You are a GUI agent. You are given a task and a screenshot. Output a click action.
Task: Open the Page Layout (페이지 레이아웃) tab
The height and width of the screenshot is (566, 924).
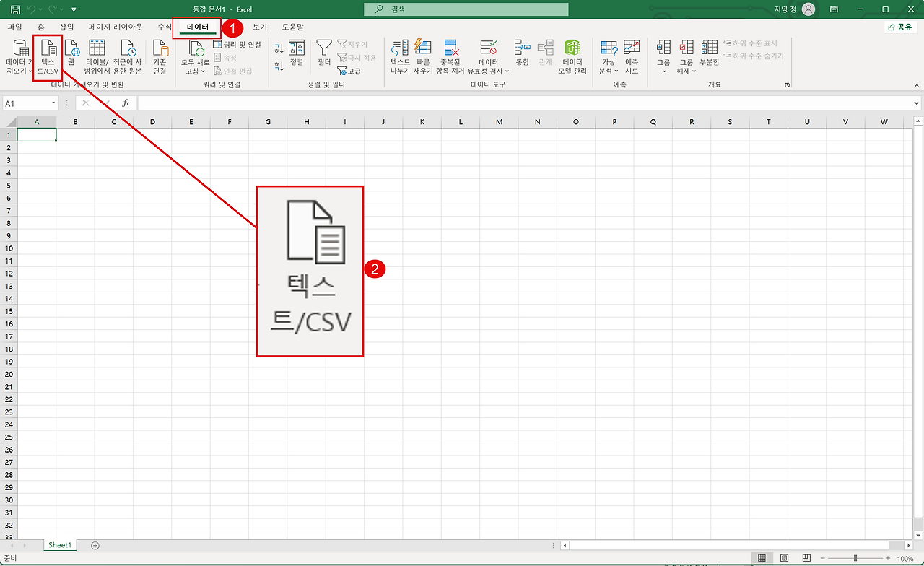[x=115, y=27]
